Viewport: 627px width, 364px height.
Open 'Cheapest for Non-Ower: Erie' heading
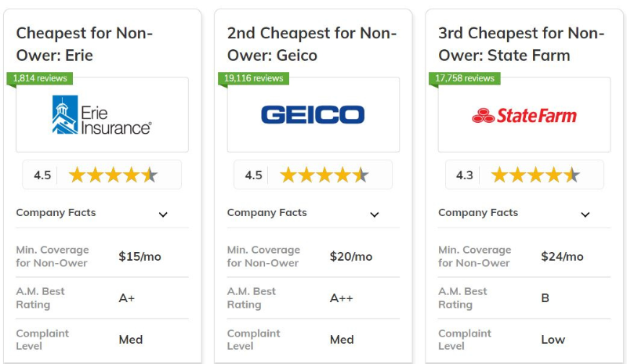[x=85, y=44]
